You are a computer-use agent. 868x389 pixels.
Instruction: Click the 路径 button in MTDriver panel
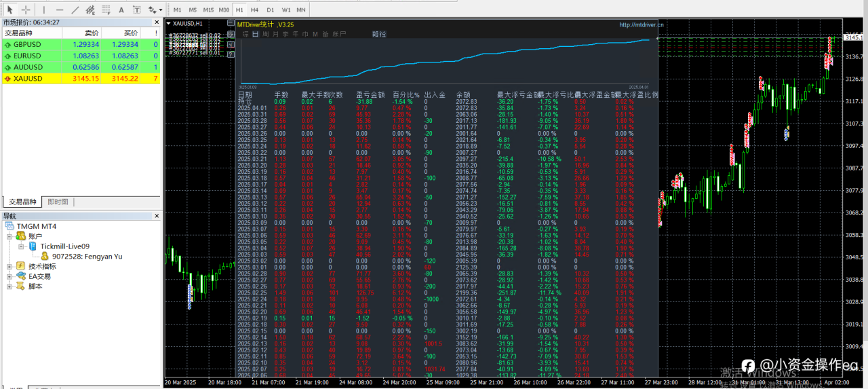pyautogui.click(x=378, y=34)
